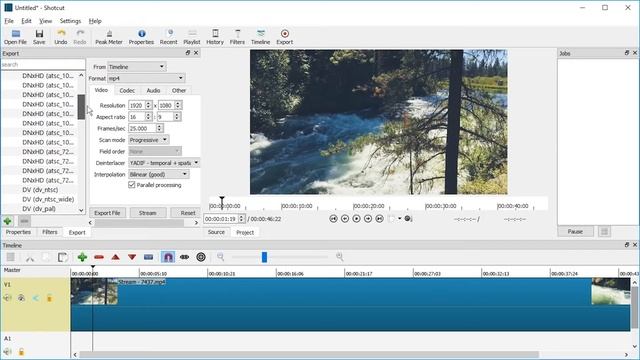The height and width of the screenshot is (360, 640).
Task: Toggle compositing on V1 track
Action: tap(36, 298)
